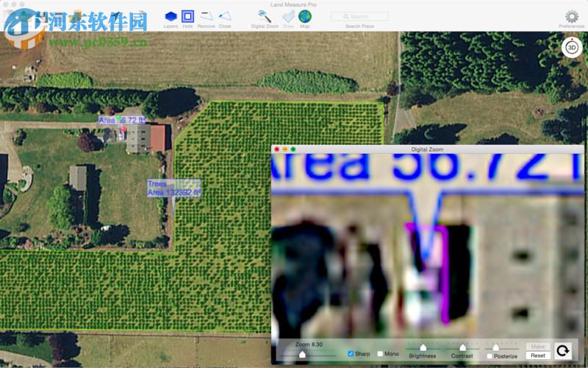
Task: Enable the Mono checkbox
Action: coord(380,354)
